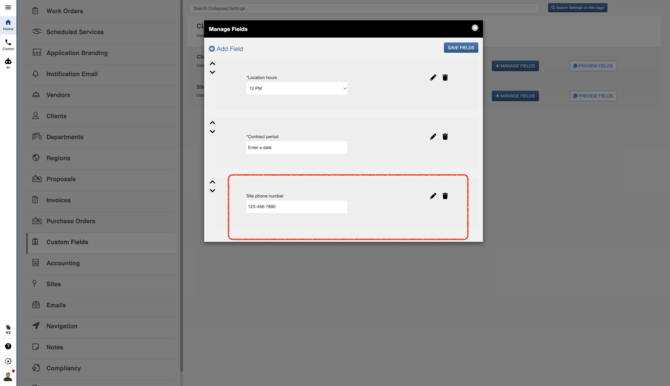Open Sites settings
This screenshot has height=386, width=670.
(101, 284)
